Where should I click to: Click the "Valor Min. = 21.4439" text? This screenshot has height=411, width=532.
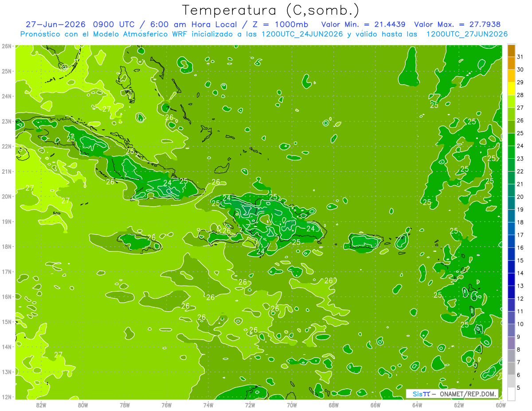[x=364, y=24]
